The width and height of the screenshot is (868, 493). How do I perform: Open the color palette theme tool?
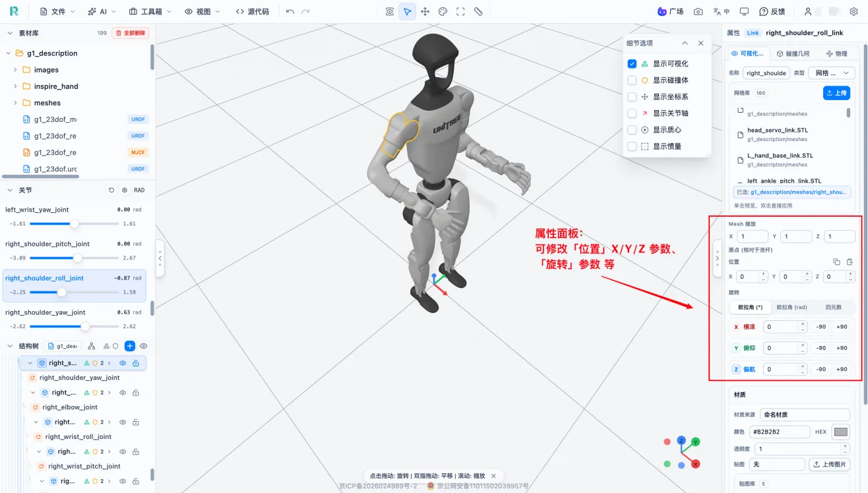click(443, 11)
